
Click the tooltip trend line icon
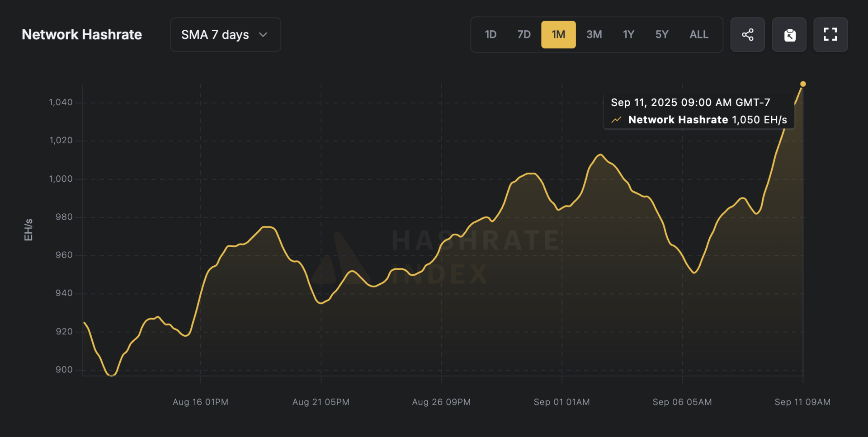pos(616,120)
